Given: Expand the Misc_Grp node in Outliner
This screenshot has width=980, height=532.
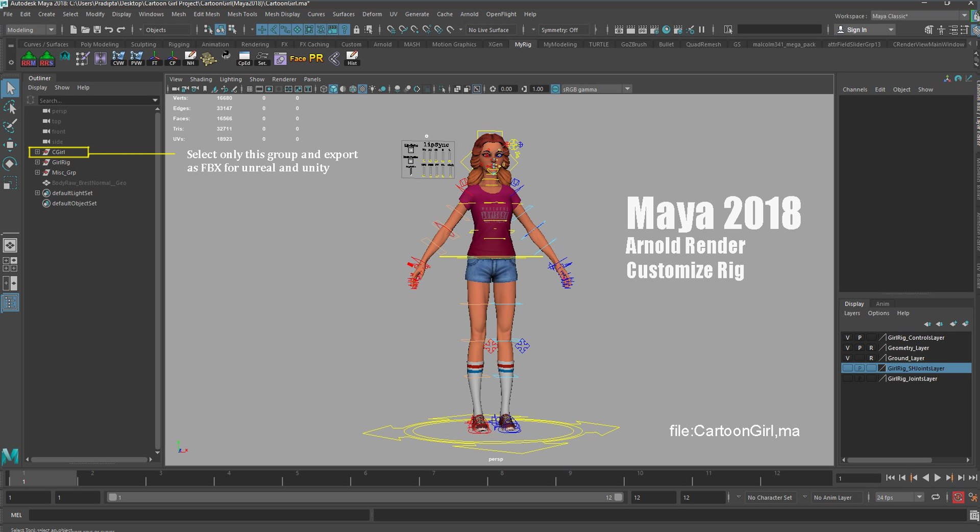Looking at the screenshot, I should pos(37,172).
